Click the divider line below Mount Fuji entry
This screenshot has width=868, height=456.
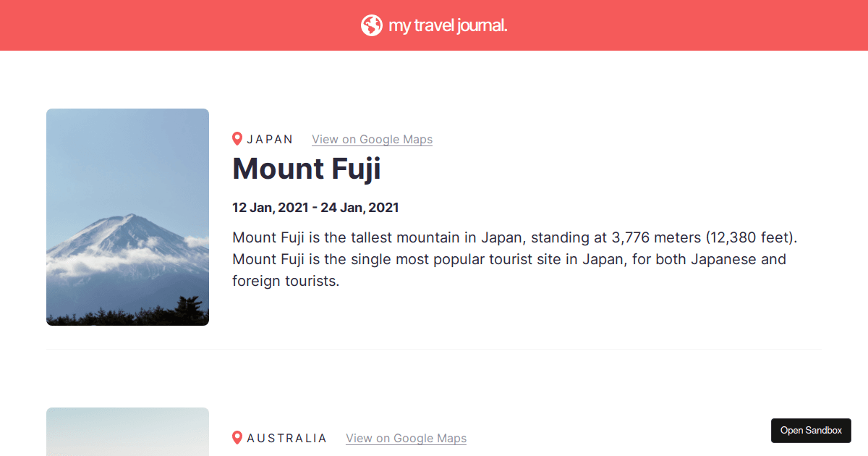(434, 350)
